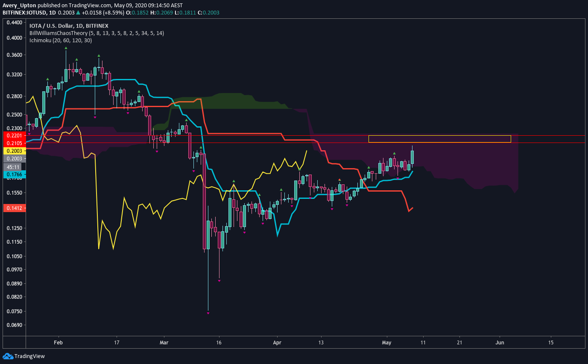Click the close value C:0.2003

pyautogui.click(x=209, y=13)
